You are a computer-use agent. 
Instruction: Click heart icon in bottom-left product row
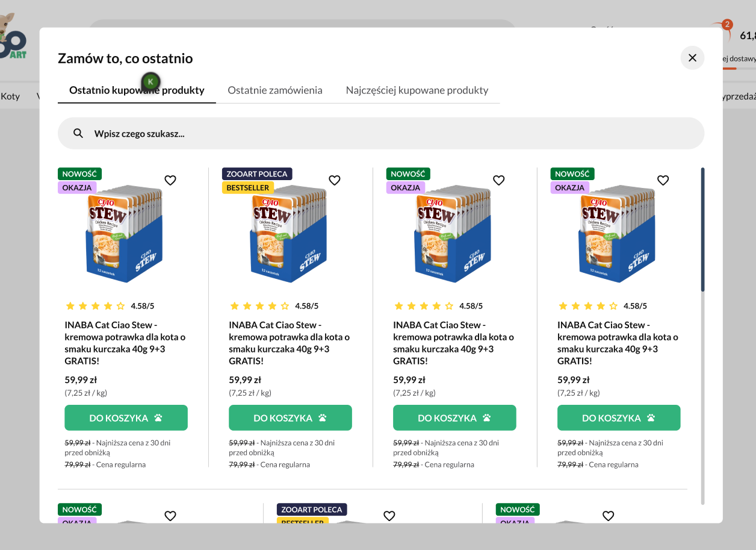tap(170, 516)
